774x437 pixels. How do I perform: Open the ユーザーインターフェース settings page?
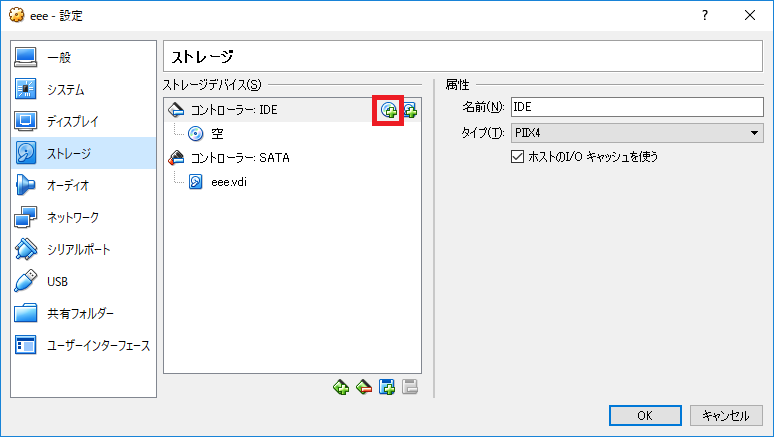(83, 346)
